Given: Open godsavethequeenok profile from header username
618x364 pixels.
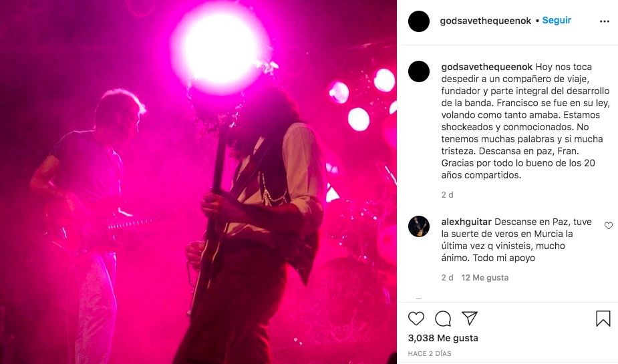Looking at the screenshot, I should tap(486, 21).
